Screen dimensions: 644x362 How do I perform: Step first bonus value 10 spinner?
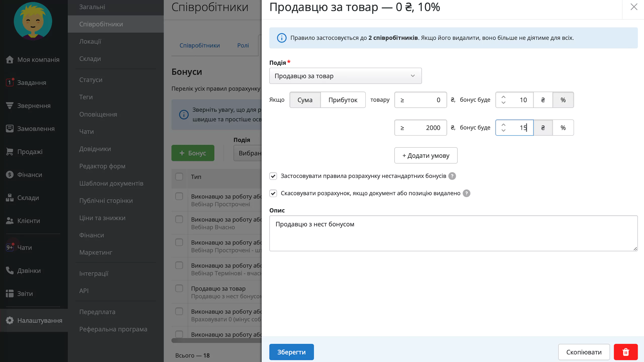(503, 100)
